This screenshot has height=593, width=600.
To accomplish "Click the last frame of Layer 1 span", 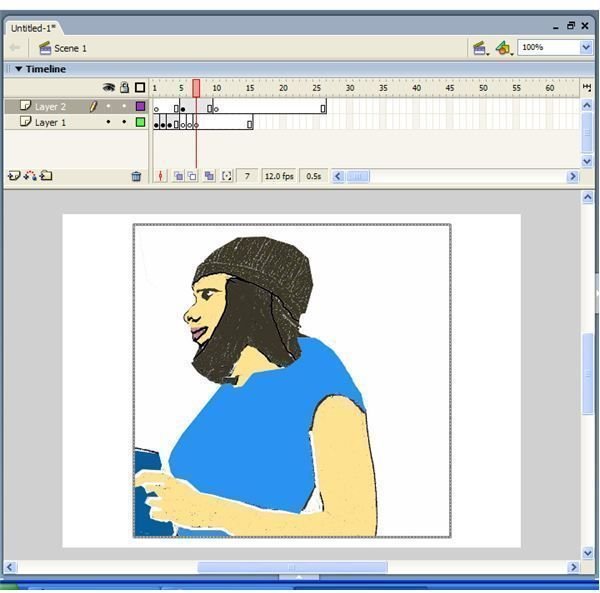I will (249, 124).
